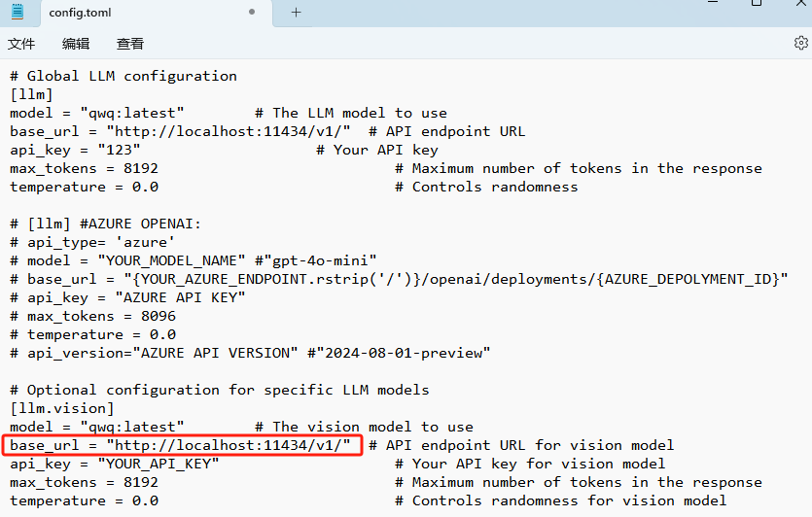Click "# Controls randomness for vision model" comment
The height and width of the screenshot is (517, 812).
pos(560,500)
